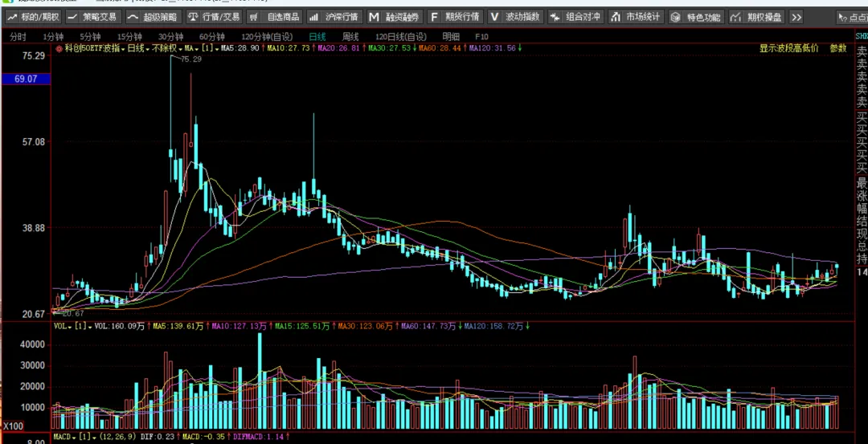Open the 波动指数 toolbar button
Viewport: 868px width, 444px height.
[515, 17]
